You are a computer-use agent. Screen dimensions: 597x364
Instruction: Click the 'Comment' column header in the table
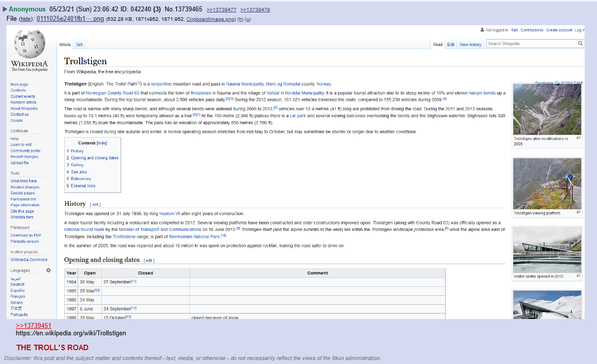tap(318, 273)
